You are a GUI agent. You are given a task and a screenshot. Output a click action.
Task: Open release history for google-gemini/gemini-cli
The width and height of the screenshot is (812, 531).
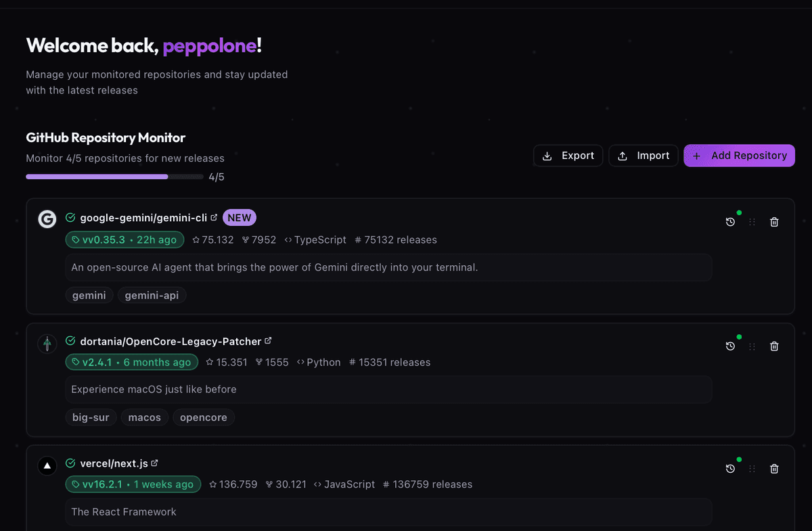(730, 221)
